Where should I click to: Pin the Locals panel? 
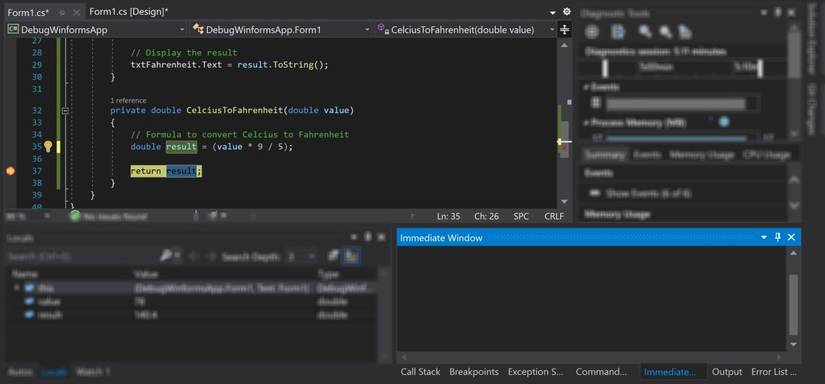368,237
